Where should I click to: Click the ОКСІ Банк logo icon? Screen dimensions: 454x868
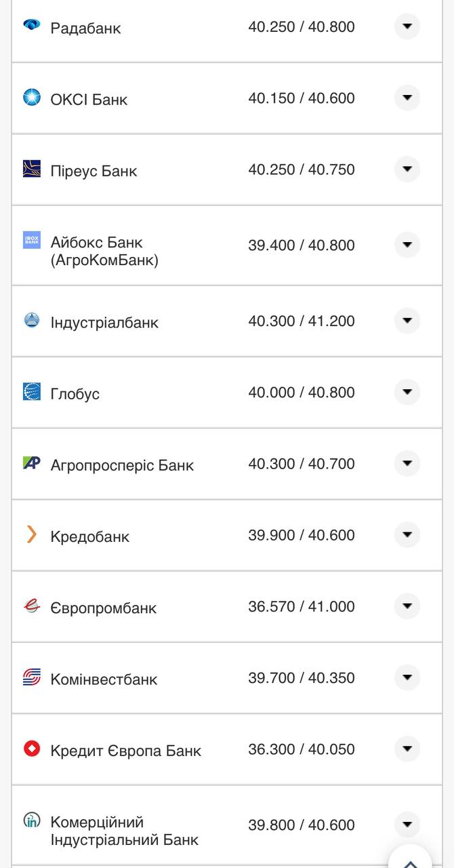coord(32,96)
